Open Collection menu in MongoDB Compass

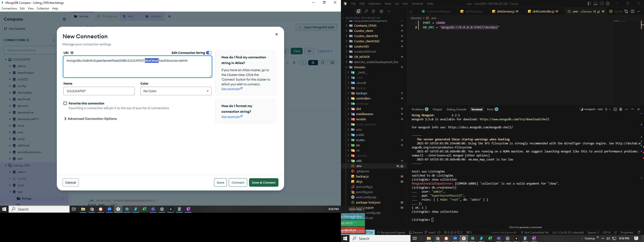[x=43, y=9]
